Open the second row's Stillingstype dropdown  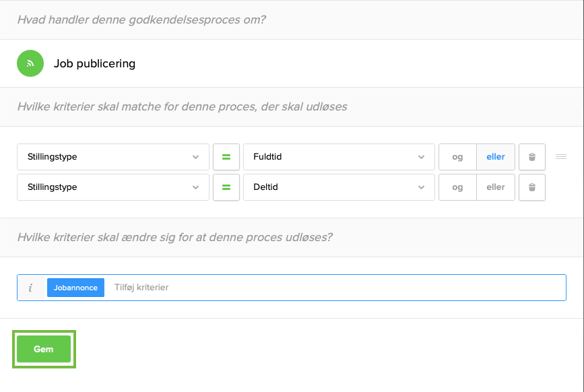(x=112, y=187)
